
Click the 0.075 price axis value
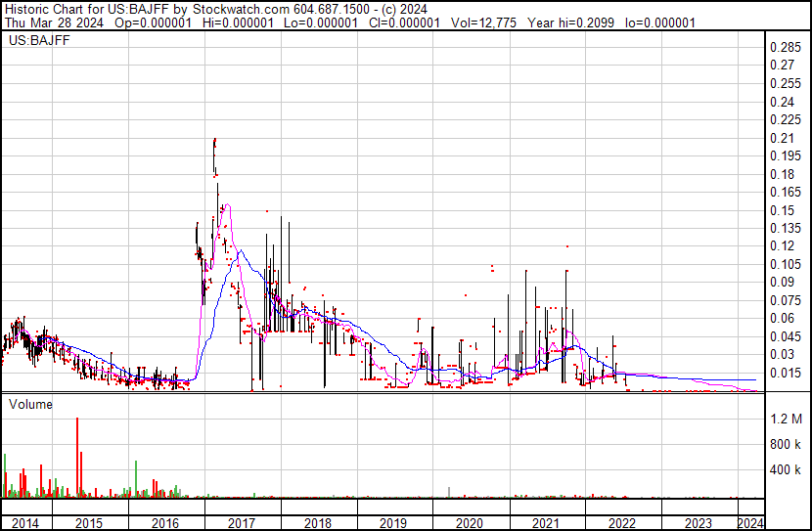click(786, 300)
